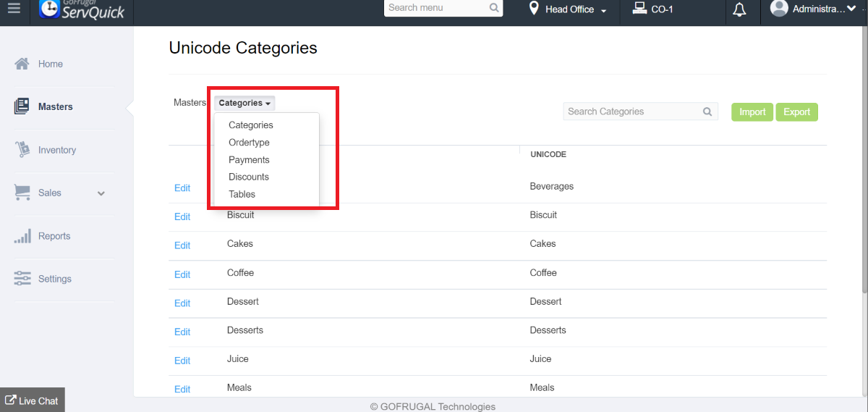Choose Payments in the masters menu
The image size is (868, 412).
(249, 160)
